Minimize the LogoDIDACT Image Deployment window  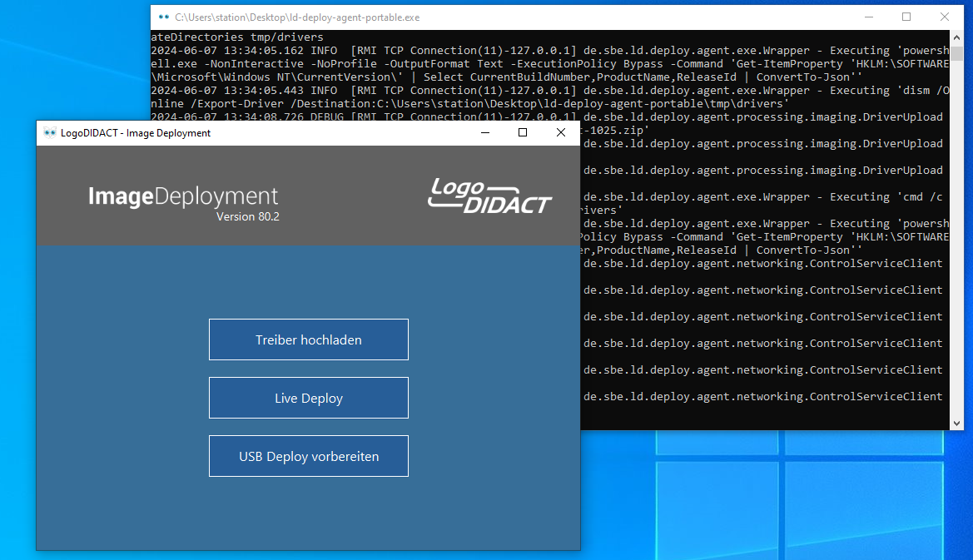485,132
